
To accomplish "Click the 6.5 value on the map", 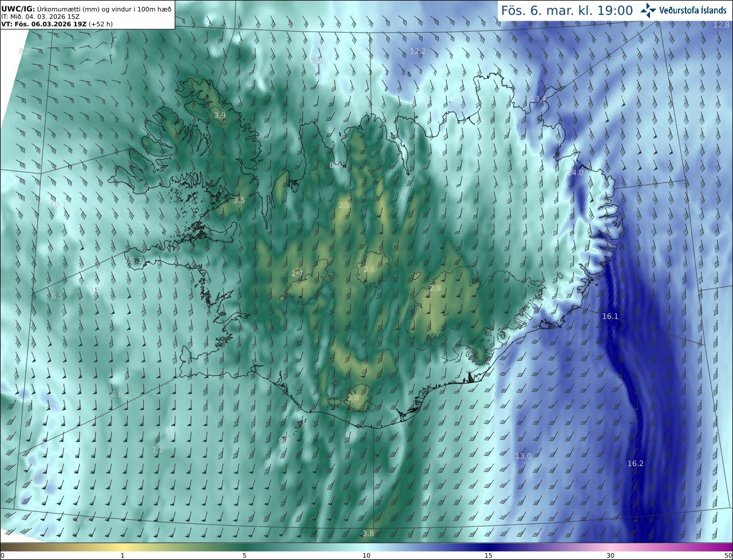I will point(58,296).
